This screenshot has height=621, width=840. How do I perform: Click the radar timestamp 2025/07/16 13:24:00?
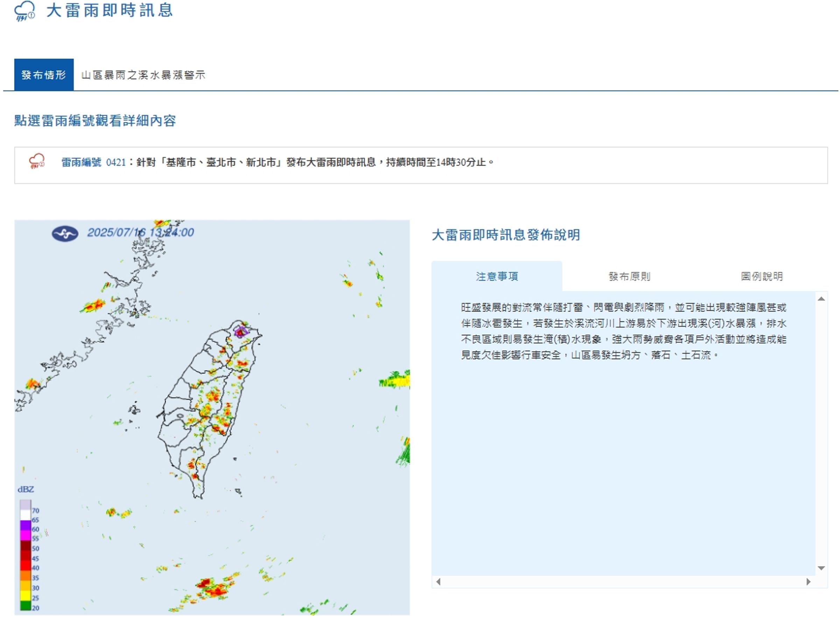click(x=141, y=232)
